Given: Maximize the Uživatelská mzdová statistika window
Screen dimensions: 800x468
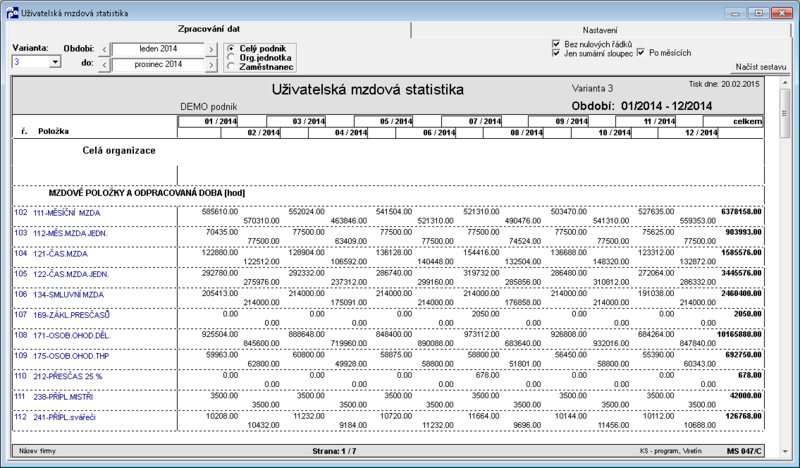Looking at the screenshot, I should coord(759,13).
